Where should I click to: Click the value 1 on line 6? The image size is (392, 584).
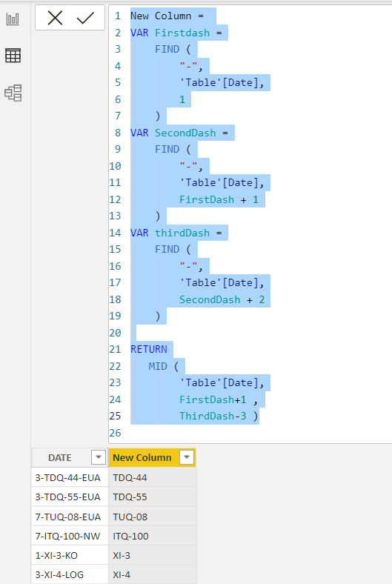point(182,99)
